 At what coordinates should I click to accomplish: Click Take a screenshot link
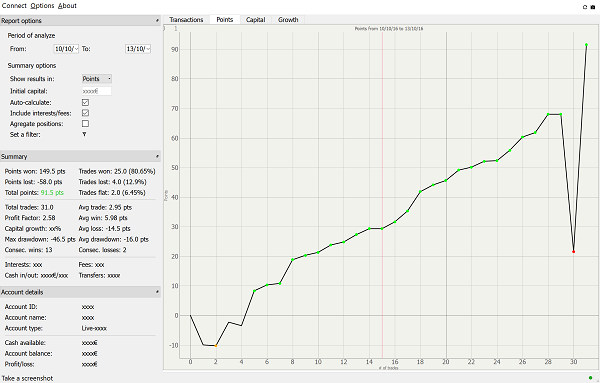tap(28, 378)
